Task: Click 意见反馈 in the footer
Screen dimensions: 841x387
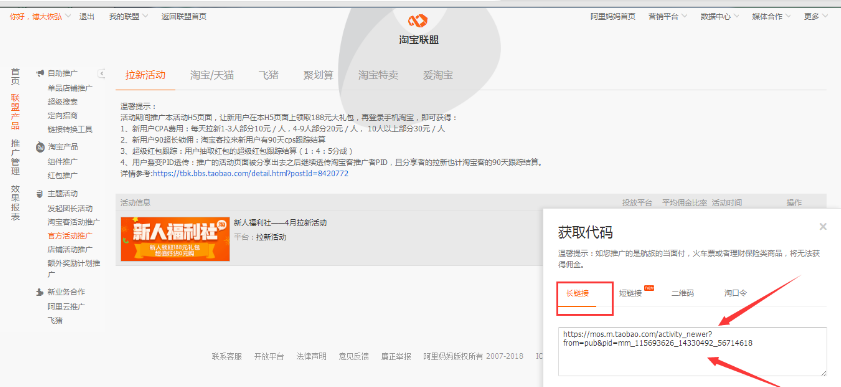Action: [353, 356]
